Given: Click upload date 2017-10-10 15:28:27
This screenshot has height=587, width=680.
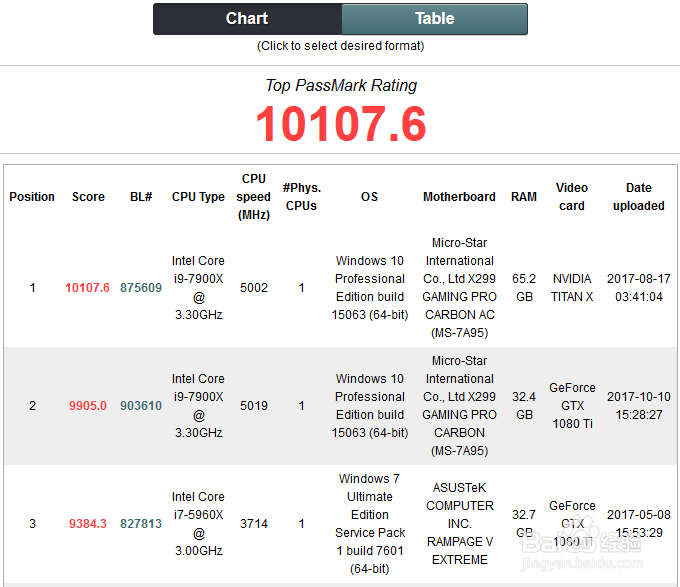Looking at the screenshot, I should pyautogui.click(x=639, y=406).
